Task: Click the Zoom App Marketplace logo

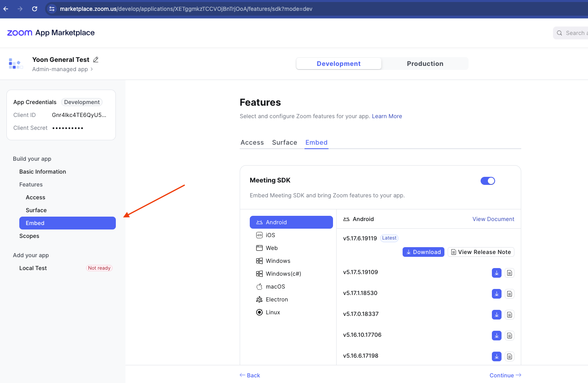Action: click(x=51, y=33)
